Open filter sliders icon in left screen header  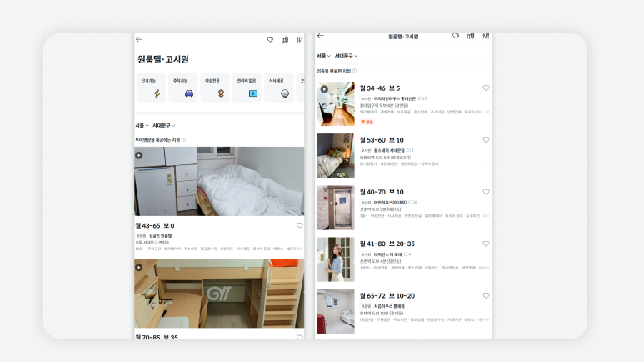tap(300, 39)
